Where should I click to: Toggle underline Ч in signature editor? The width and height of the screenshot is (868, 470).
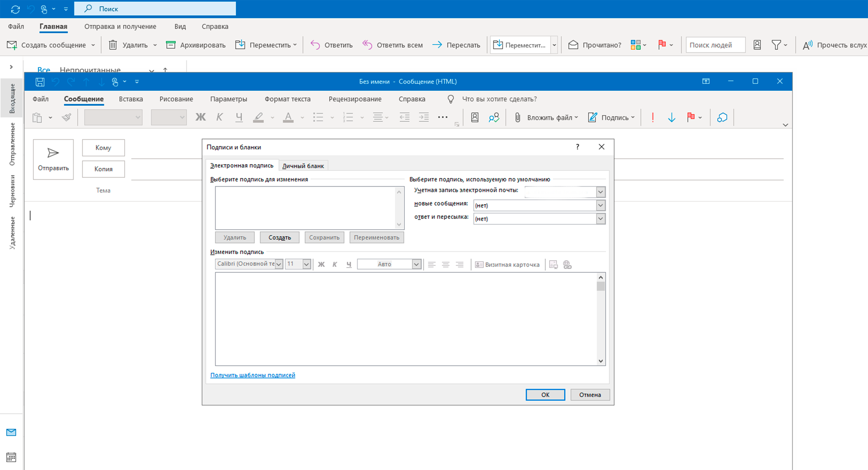click(349, 265)
